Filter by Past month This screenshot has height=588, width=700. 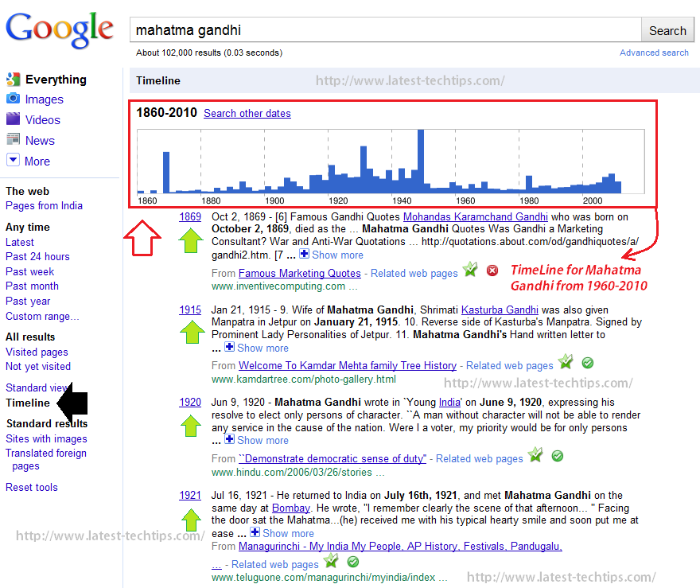(32, 286)
